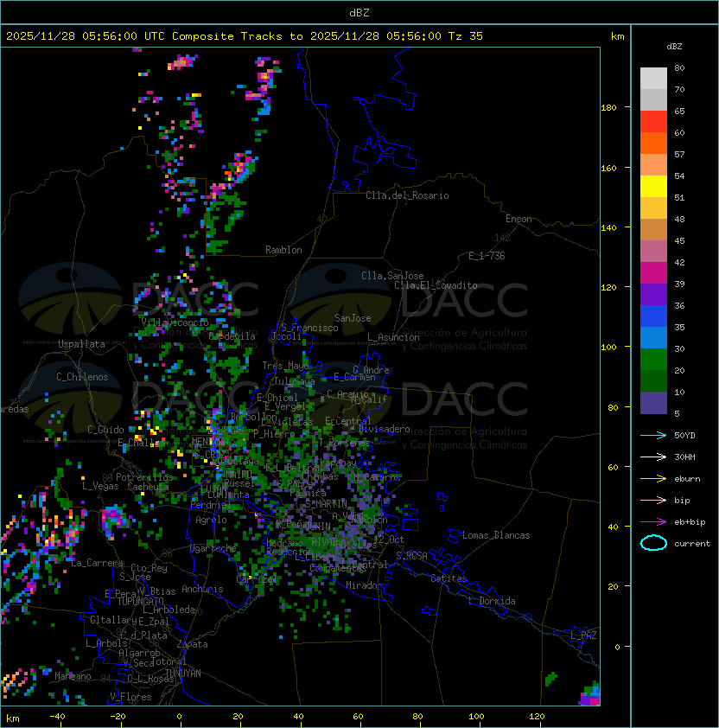Click the cyan 50YD arrow legend icon

(653, 435)
